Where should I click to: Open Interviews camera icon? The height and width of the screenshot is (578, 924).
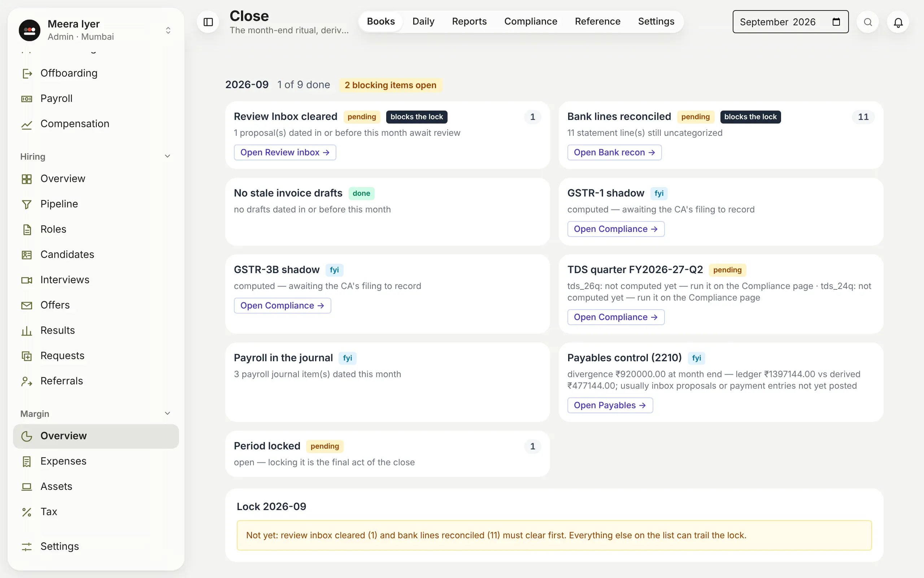[27, 280]
